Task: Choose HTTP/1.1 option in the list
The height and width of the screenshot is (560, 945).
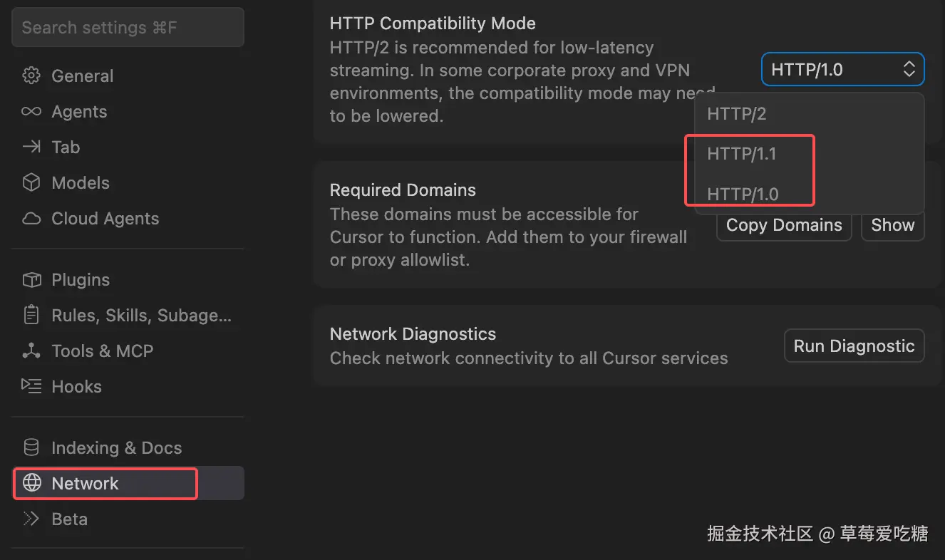Action: 741,154
